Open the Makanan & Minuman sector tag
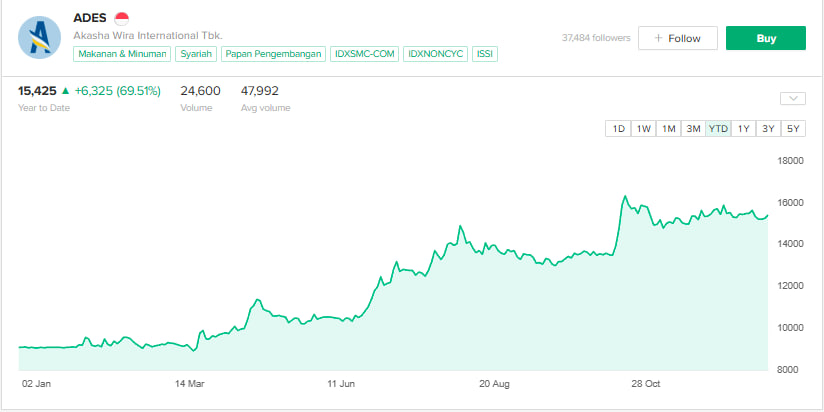The image size is (824, 412). pyautogui.click(x=122, y=53)
